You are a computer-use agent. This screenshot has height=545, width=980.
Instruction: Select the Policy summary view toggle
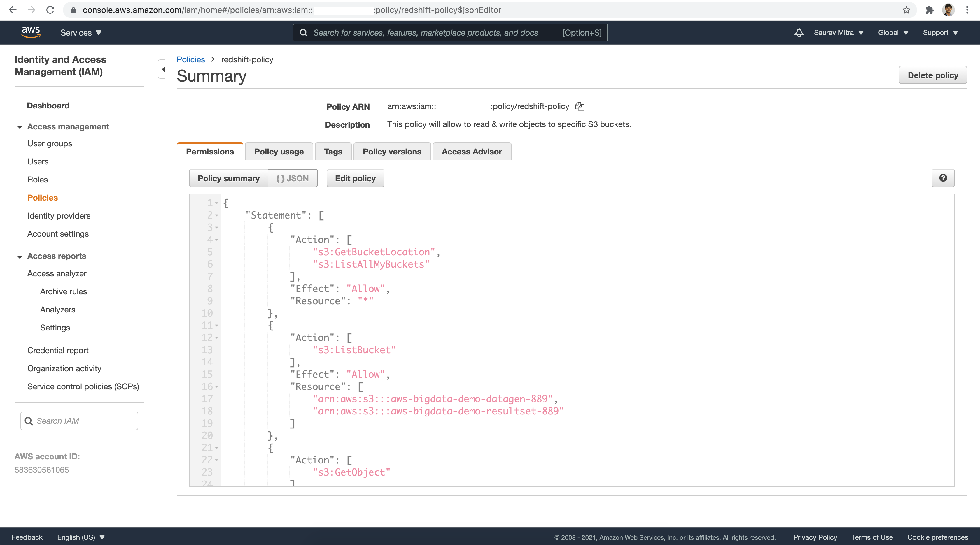click(x=229, y=178)
